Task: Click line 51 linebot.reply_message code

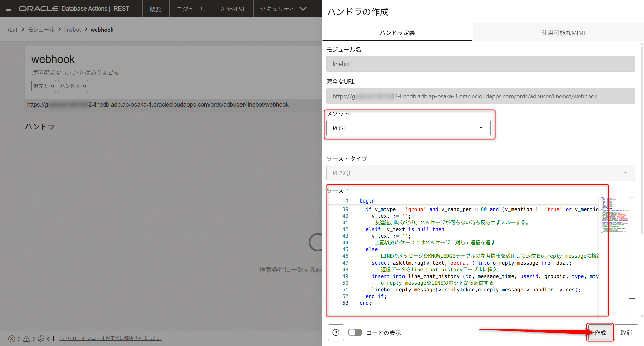Action: coord(476,290)
